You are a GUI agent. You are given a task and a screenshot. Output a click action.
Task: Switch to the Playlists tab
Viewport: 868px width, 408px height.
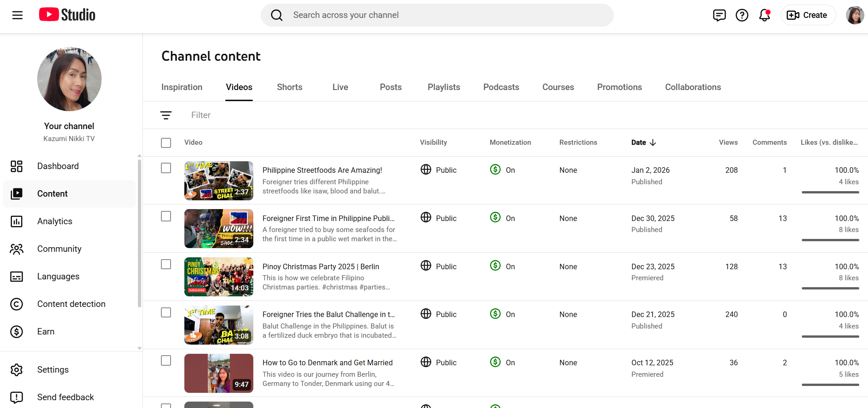click(443, 87)
